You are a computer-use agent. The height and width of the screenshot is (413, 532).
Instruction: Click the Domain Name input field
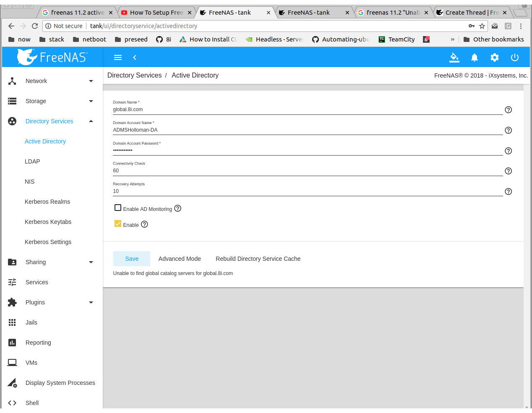(308, 109)
